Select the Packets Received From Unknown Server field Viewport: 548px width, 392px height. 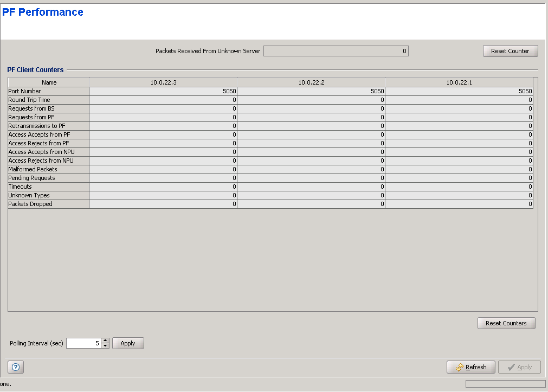[336, 51]
